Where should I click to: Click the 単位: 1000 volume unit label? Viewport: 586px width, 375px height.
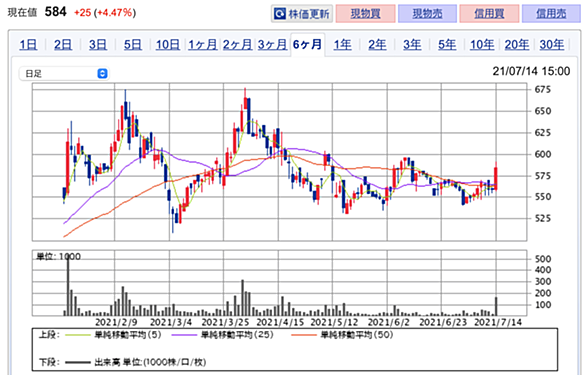point(58,256)
